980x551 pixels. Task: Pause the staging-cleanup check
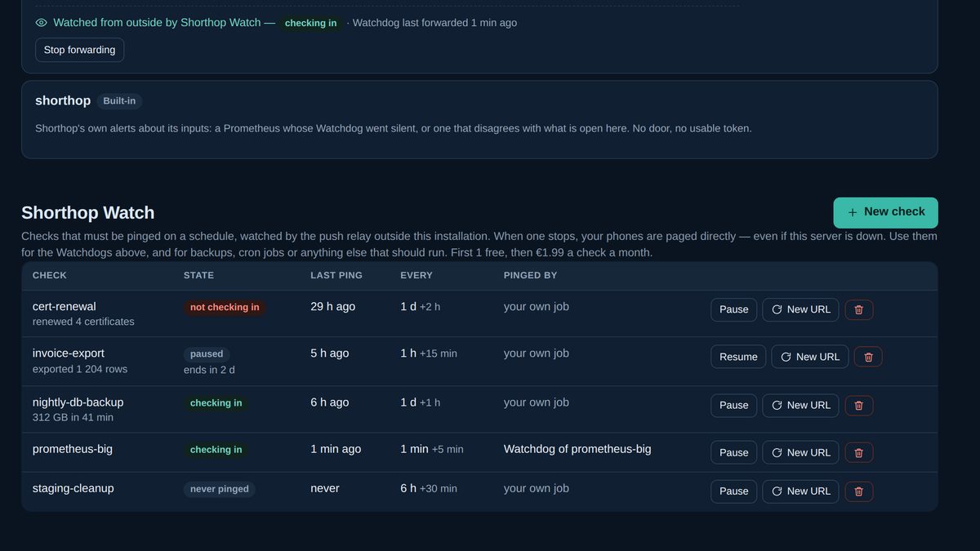[x=734, y=491]
